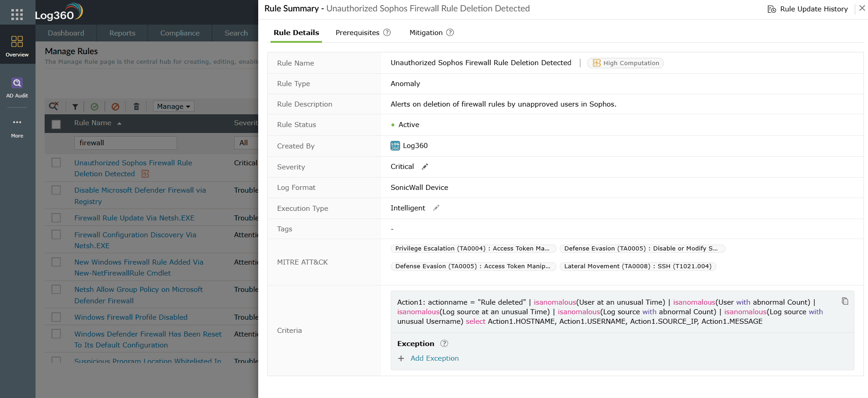
Task: Edit the Severity with the pencil icon
Action: pos(425,167)
